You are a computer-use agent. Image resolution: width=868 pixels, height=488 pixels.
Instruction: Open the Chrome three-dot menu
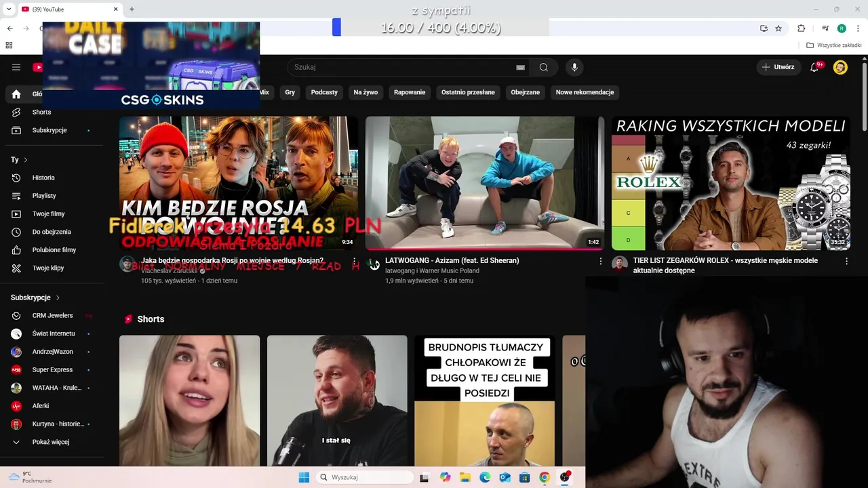point(857,28)
